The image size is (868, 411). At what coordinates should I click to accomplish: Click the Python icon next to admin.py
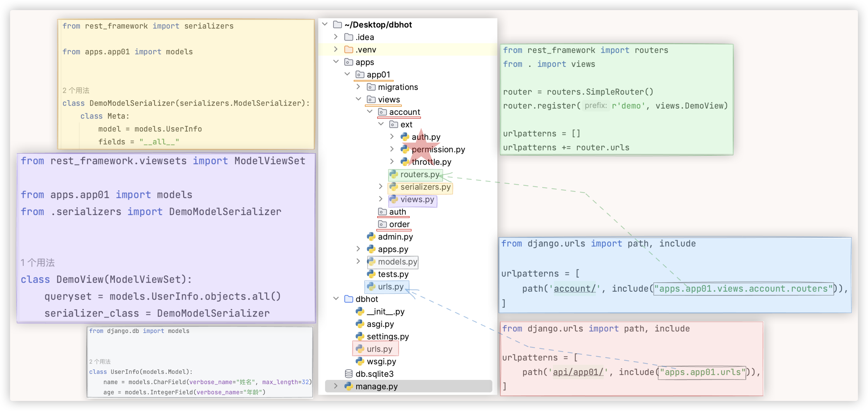[371, 237]
